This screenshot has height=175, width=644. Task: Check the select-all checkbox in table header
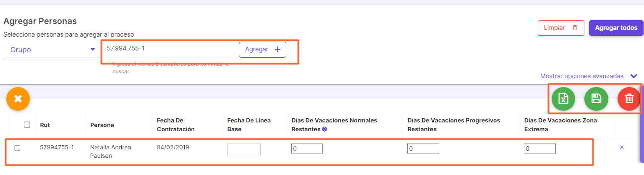(27, 125)
